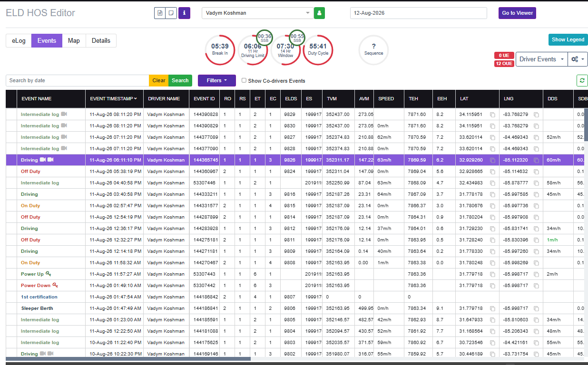This screenshot has width=588, height=365.
Task: Click the green refresh icon above table
Action: coord(582,80)
